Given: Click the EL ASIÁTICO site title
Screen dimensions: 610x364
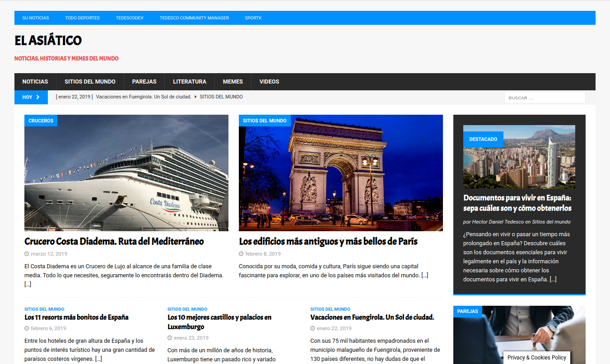Looking at the screenshot, I should coord(48,41).
